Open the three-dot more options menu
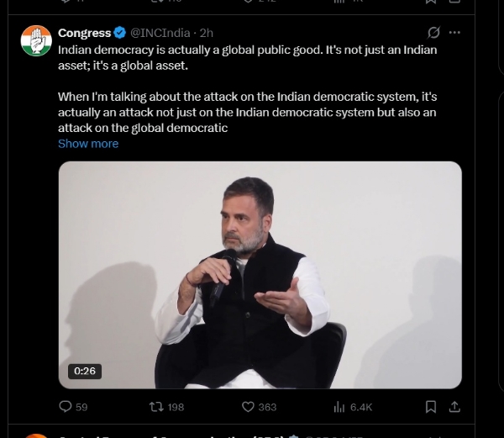 click(454, 33)
